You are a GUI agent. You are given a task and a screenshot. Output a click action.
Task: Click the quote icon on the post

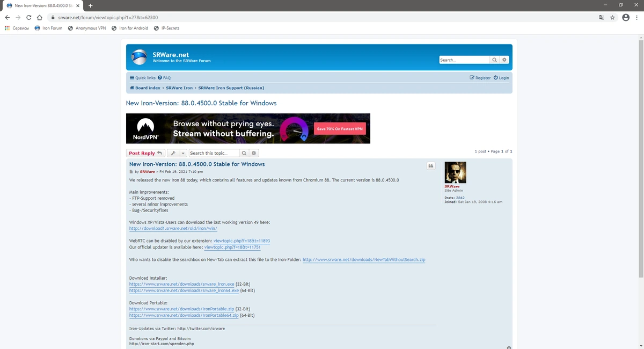coord(430,165)
